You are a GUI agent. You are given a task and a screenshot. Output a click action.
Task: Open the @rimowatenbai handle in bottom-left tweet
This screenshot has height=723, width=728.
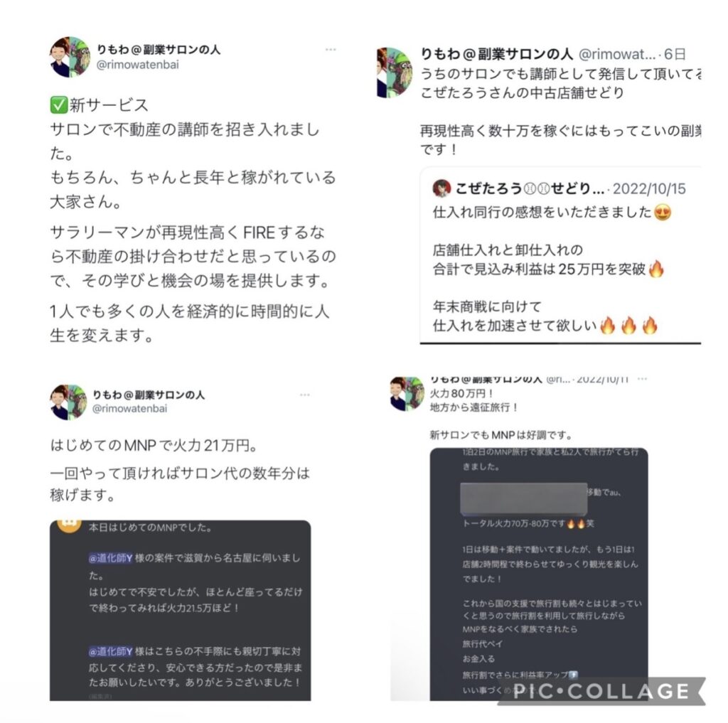coord(129,409)
